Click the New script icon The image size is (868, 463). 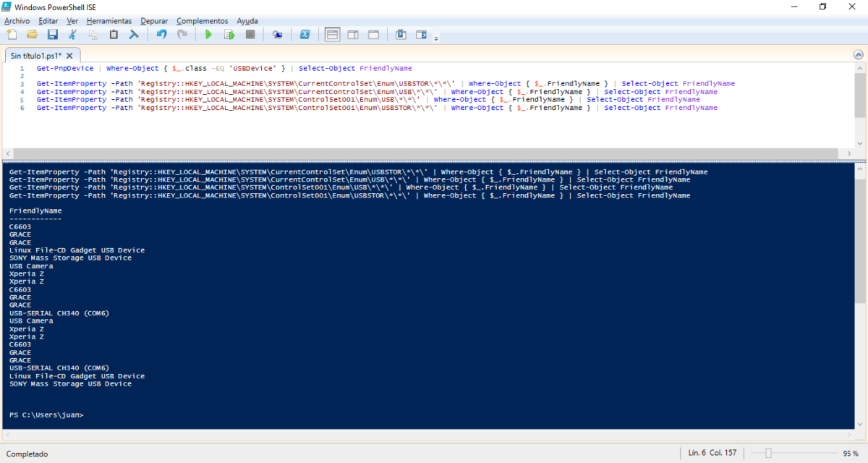tap(12, 34)
